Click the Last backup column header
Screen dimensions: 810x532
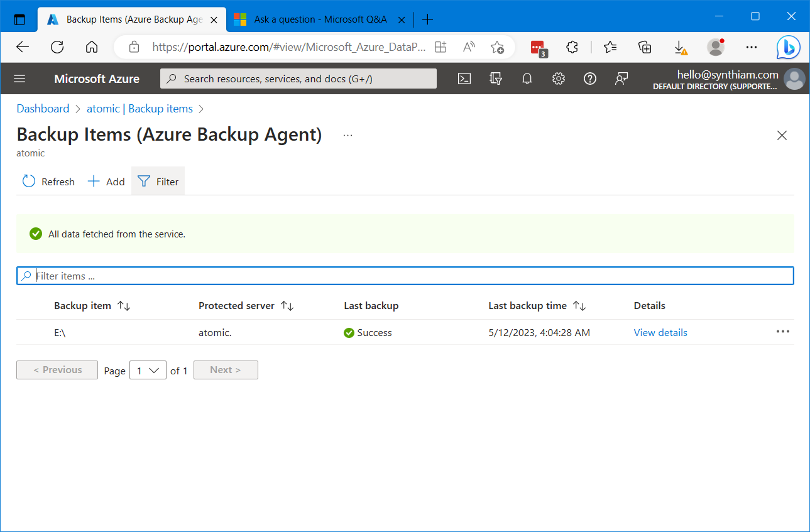[371, 306]
